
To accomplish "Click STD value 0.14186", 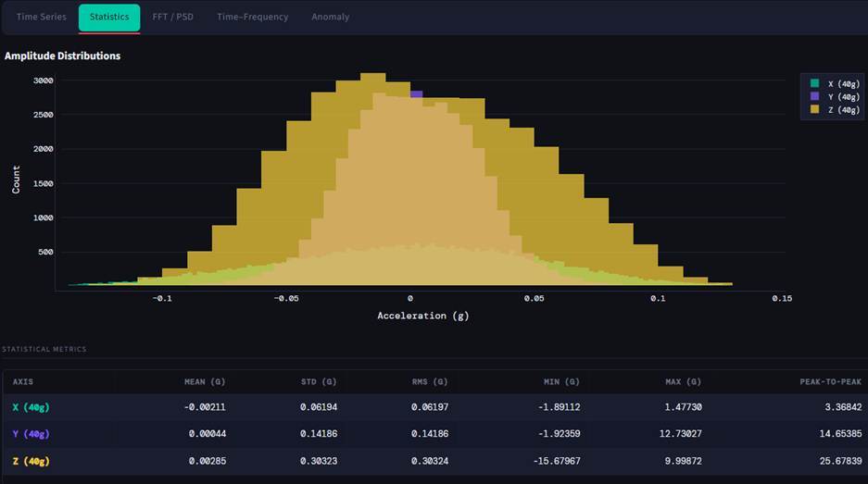I will 319,434.
